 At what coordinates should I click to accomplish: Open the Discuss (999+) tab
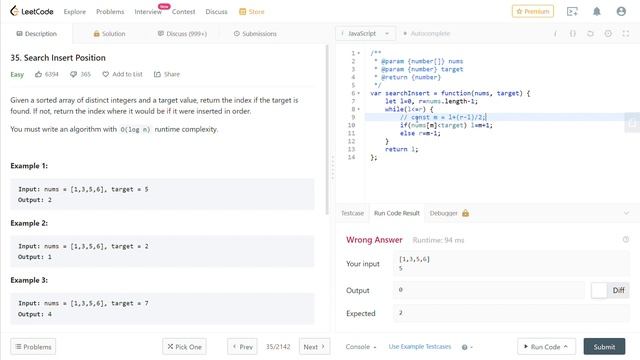[x=182, y=33]
